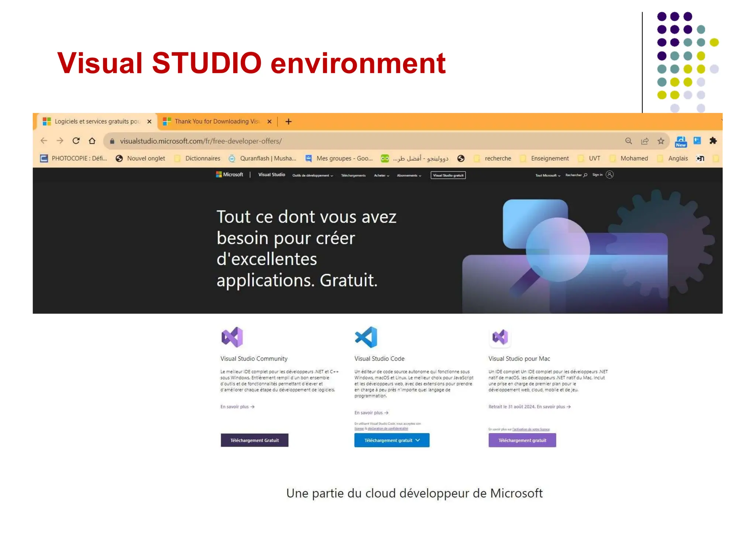Switch to the Logiciels et services gratuits tab
Image resolution: width=756 pixels, height=535 pixels.
(97, 122)
